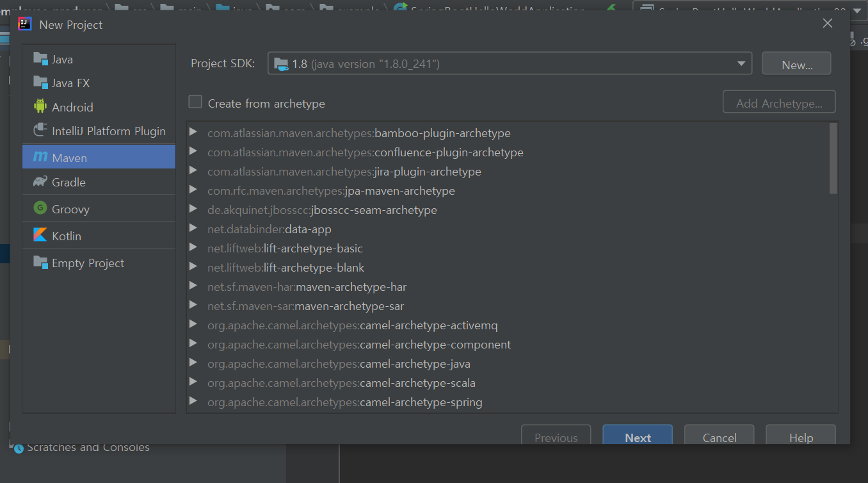Image resolution: width=868 pixels, height=483 pixels.
Task: Click the IntelliJ logo in dialog title
Action: (x=25, y=24)
